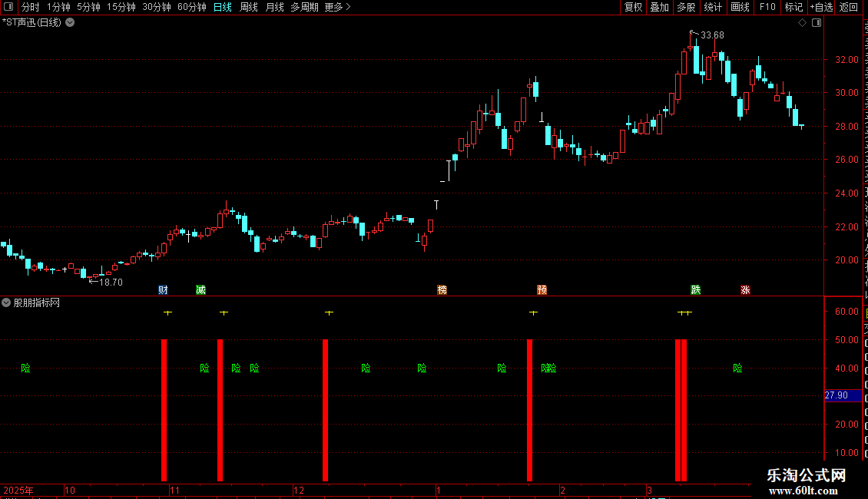This screenshot has width=868, height=499.
Task: Add stock via +自选 button
Action: pyautogui.click(x=821, y=7)
